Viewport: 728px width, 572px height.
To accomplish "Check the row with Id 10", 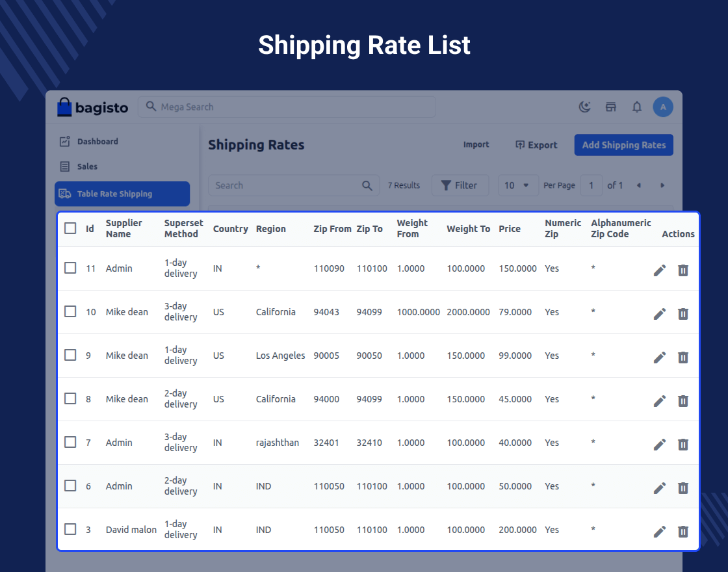I will (x=70, y=311).
